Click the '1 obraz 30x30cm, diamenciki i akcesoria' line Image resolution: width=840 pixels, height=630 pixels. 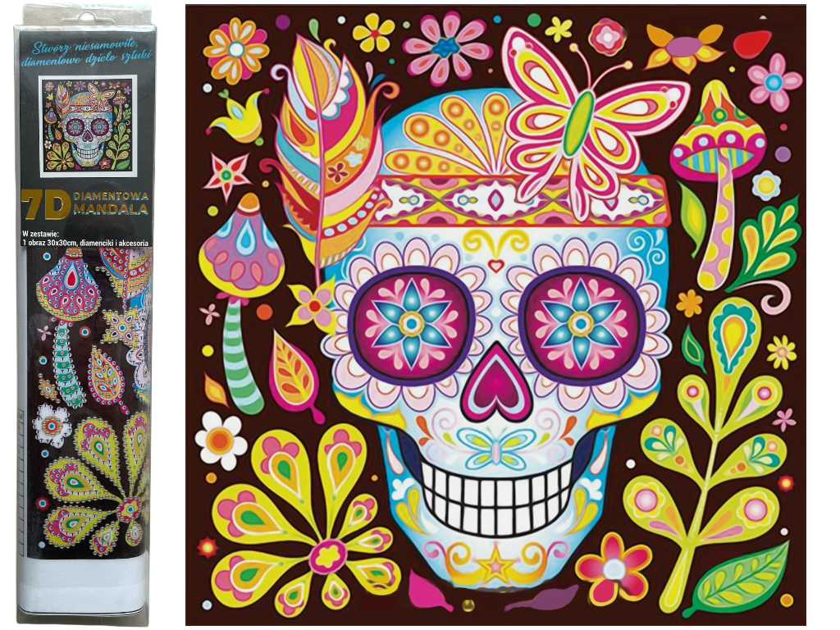coord(85,243)
